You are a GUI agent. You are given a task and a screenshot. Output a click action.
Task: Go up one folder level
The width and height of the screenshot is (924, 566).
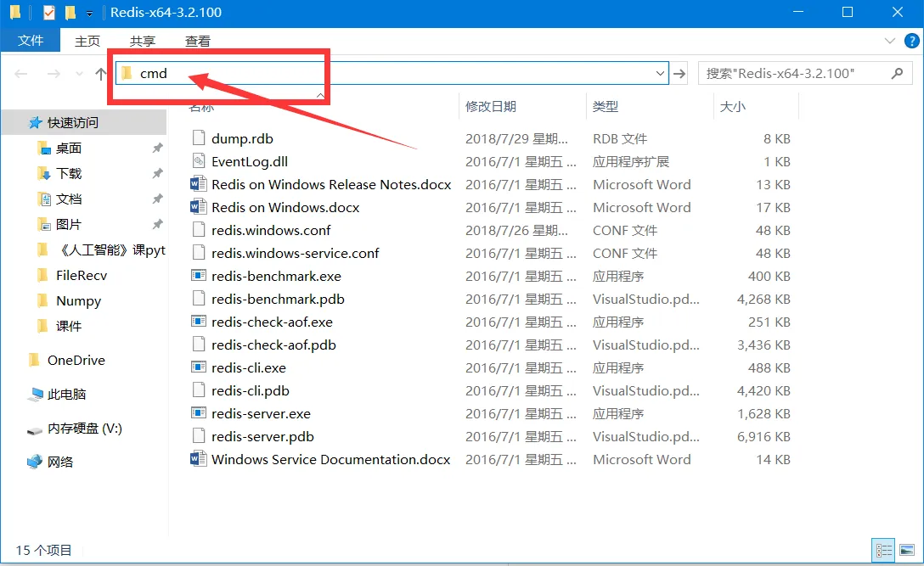coord(101,74)
